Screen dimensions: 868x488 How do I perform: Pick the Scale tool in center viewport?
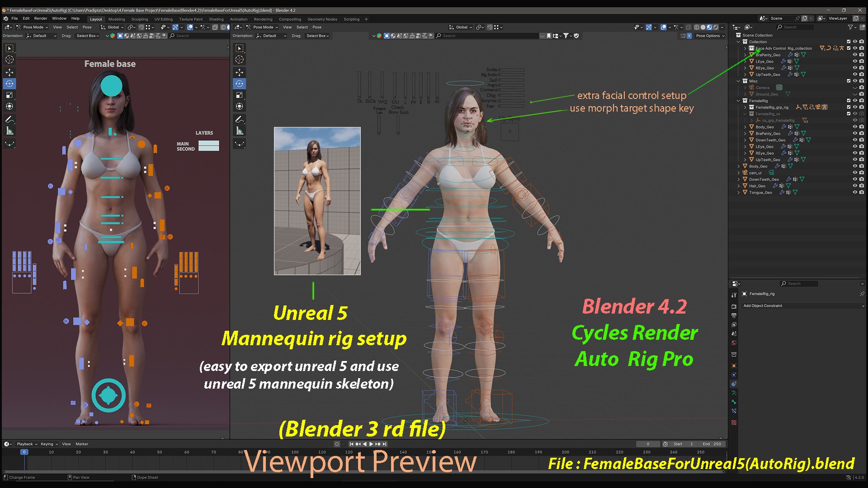(240, 95)
